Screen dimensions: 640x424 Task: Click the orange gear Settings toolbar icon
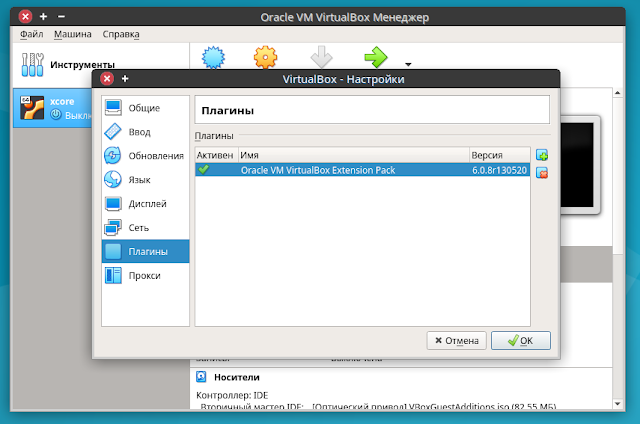pyautogui.click(x=265, y=58)
